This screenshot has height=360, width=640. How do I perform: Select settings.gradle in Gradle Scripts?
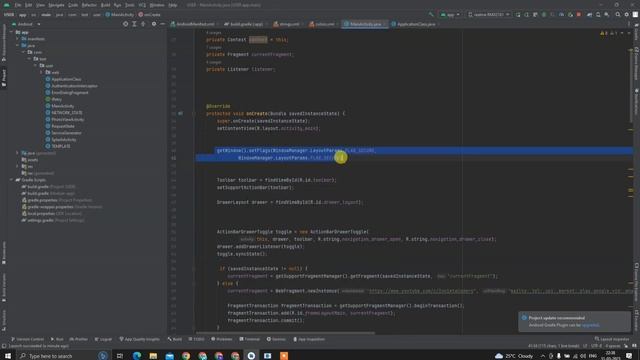point(53,220)
